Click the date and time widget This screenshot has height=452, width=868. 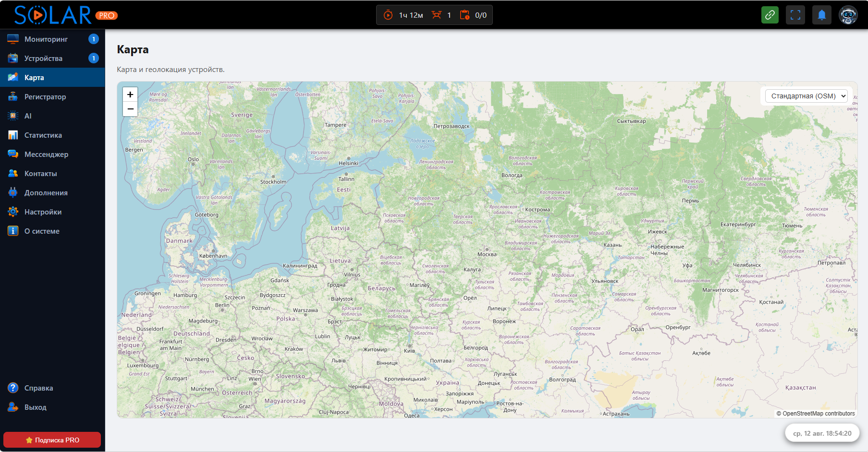click(x=822, y=433)
